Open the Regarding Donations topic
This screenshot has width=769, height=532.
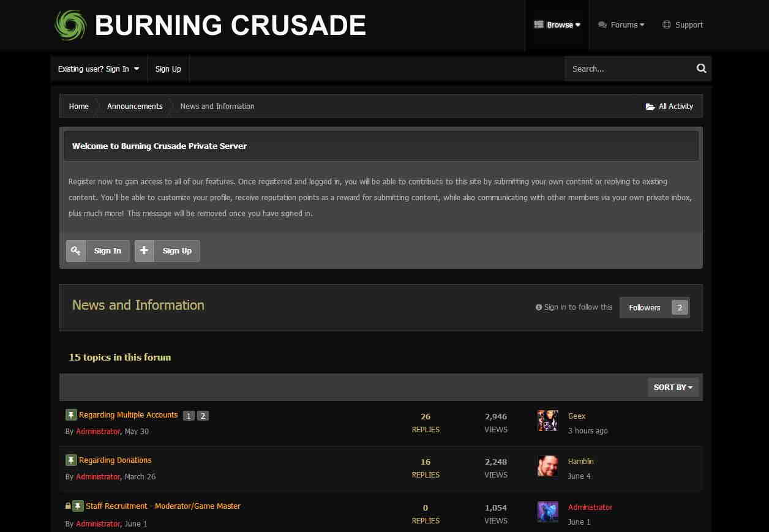115,460
